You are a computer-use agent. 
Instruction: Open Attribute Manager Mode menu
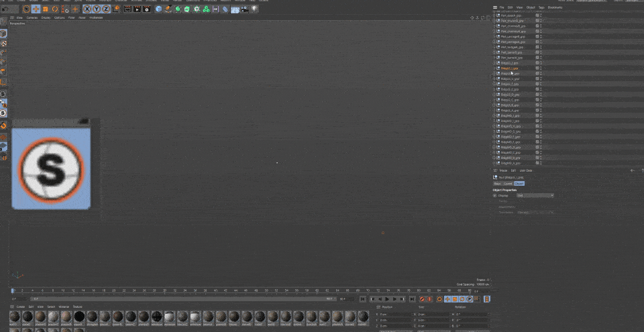coord(503,170)
